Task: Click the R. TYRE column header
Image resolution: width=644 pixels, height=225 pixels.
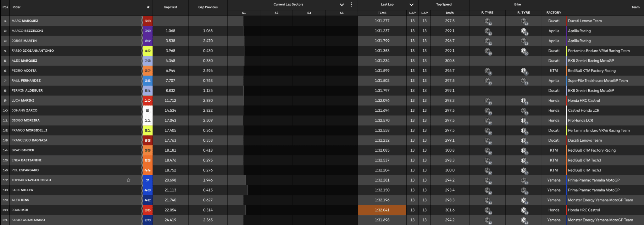Action: click(x=524, y=13)
